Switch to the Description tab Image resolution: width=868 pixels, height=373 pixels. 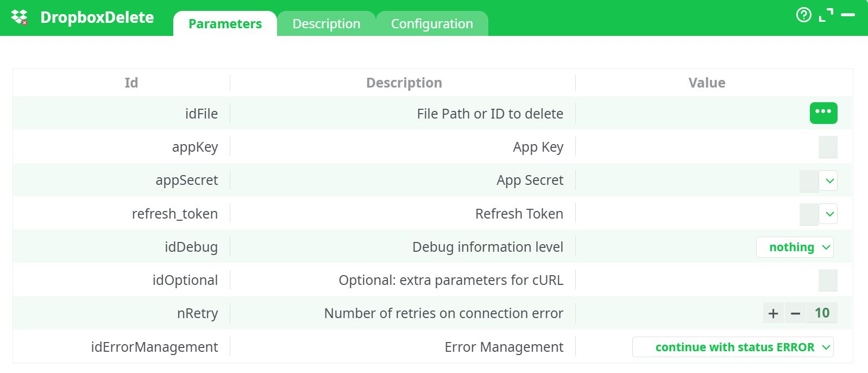[x=326, y=24]
